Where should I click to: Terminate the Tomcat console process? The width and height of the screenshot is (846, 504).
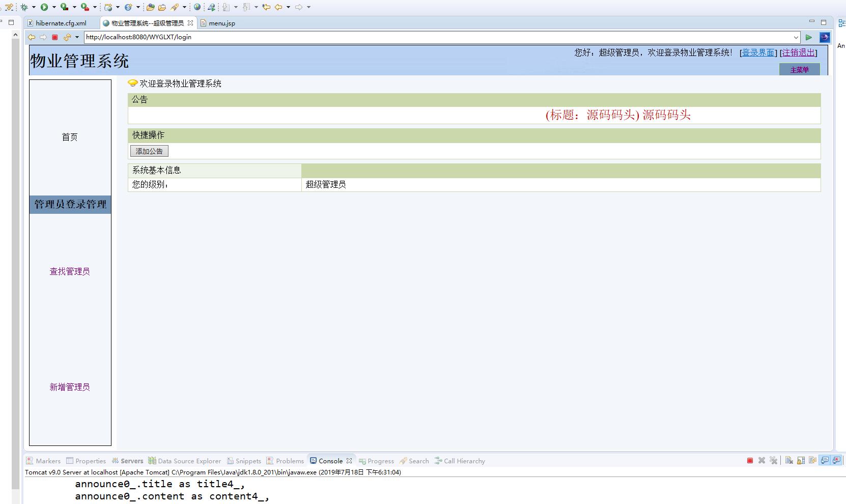750,461
